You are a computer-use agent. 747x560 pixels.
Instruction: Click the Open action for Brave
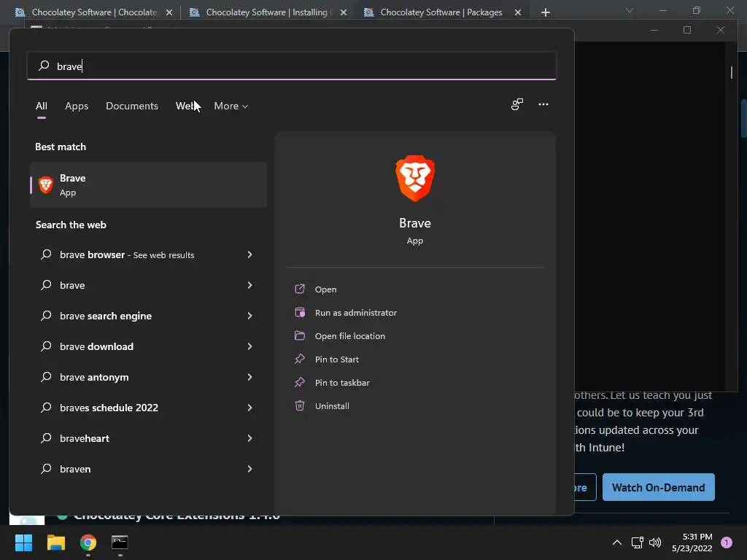(x=325, y=289)
